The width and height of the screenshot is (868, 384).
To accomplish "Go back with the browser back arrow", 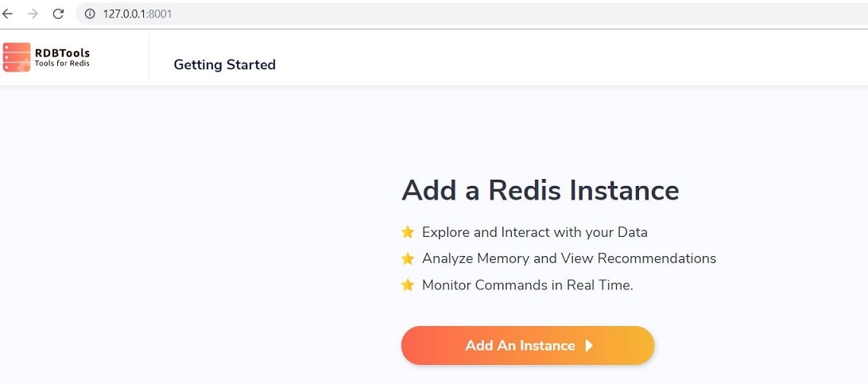I will pos(7,14).
